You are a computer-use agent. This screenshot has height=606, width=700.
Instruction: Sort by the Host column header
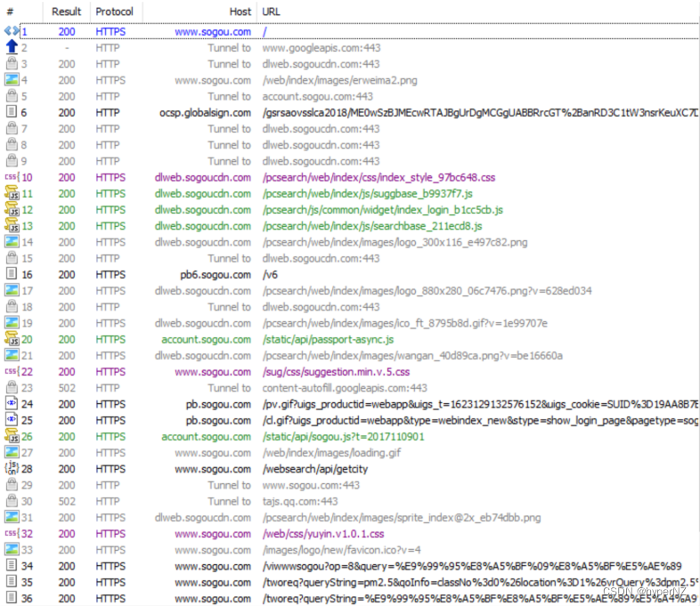[240, 12]
